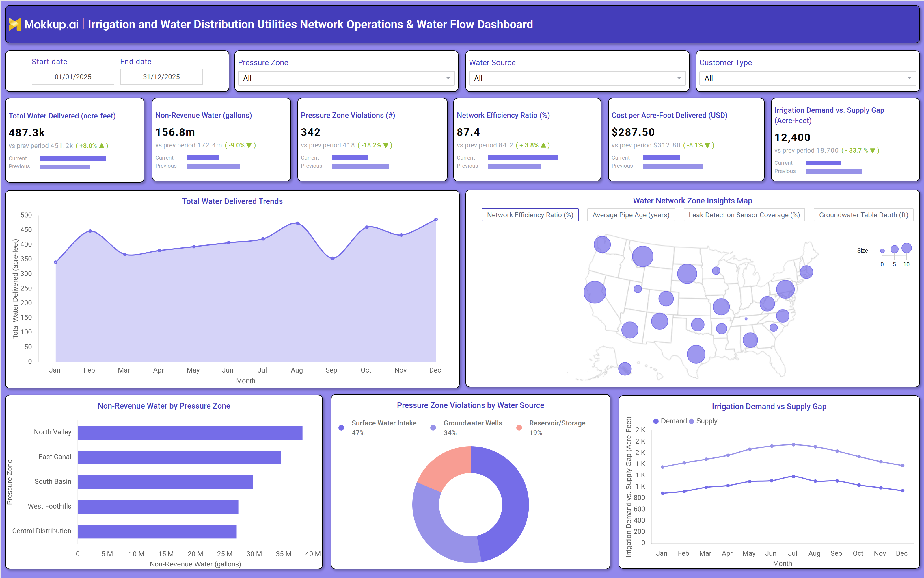The image size is (924, 578).
Task: Click the Minnesota small bubble on map
Action: tap(716, 271)
